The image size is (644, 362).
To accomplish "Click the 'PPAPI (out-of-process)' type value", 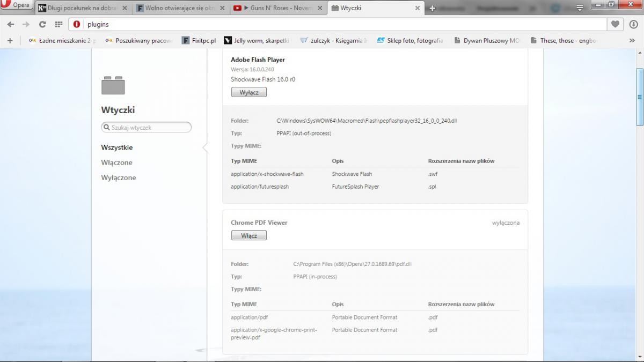I will coord(304,134).
